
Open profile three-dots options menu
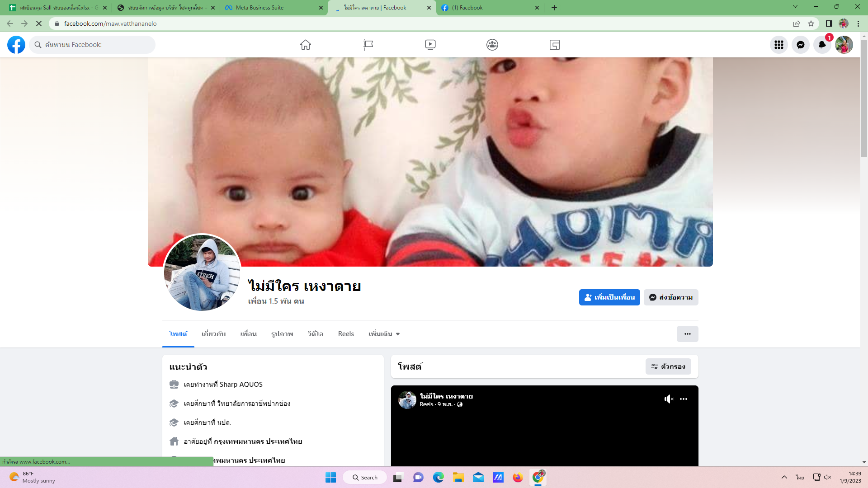(x=687, y=334)
